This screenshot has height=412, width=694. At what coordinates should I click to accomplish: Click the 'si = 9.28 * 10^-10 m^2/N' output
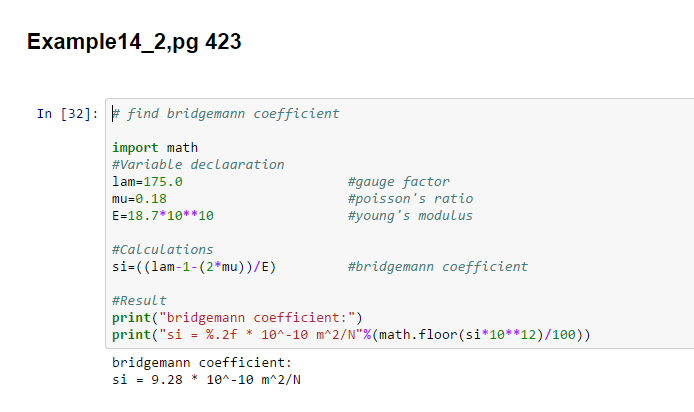coord(206,380)
